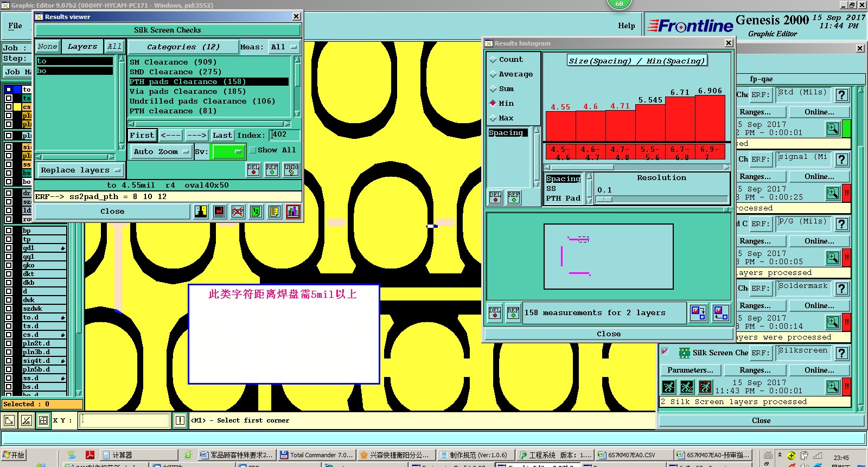Viewport: 868px width, 467px height.
Task: Select Sum radio option in histogram
Action: pos(493,89)
